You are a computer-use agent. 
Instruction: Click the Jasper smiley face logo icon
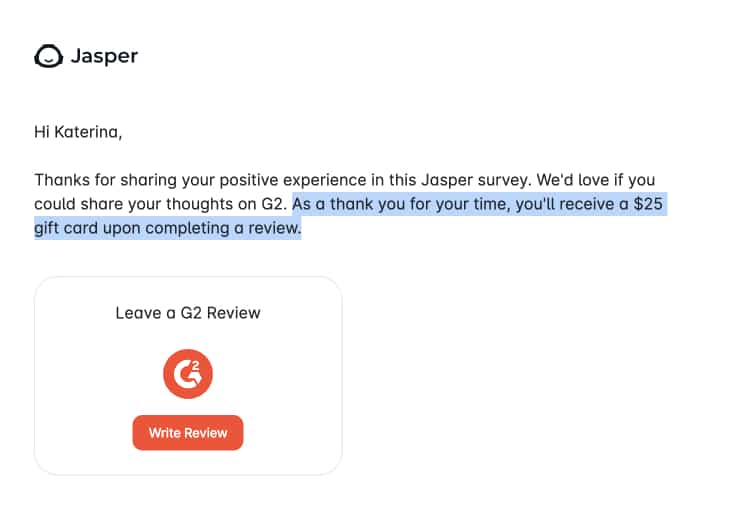point(48,56)
